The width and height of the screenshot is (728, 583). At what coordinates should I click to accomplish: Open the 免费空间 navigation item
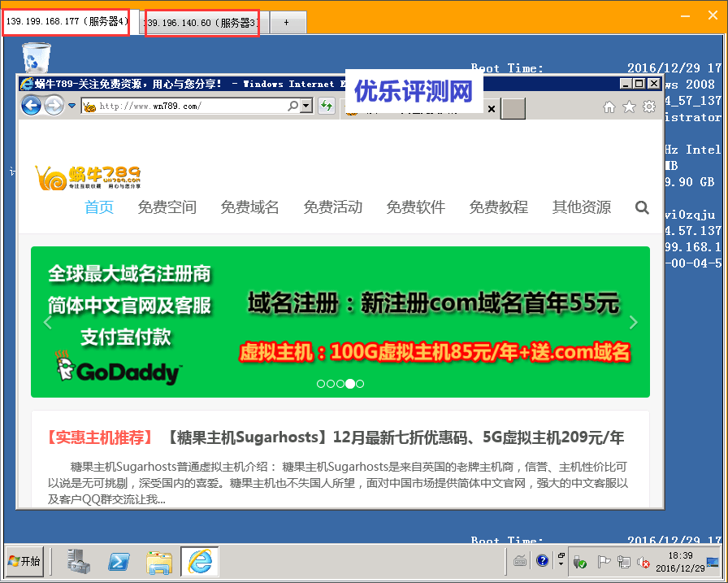pos(167,207)
